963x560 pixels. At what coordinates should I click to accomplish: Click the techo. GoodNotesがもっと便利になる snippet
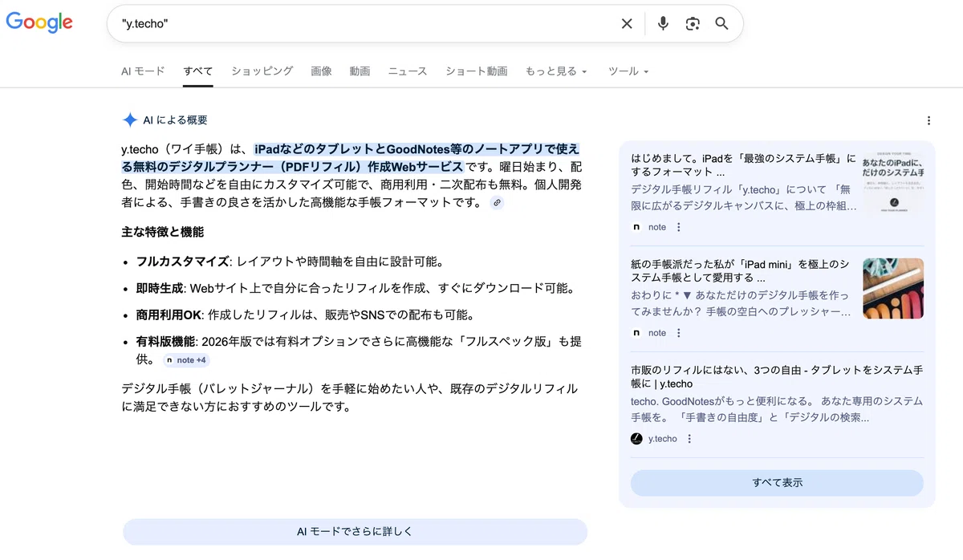pyautogui.click(x=777, y=410)
